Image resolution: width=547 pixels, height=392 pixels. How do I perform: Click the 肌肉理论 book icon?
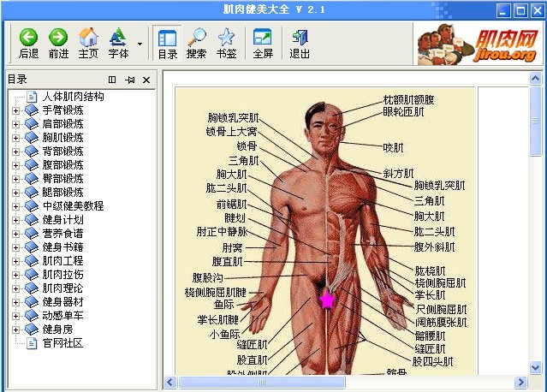point(32,288)
